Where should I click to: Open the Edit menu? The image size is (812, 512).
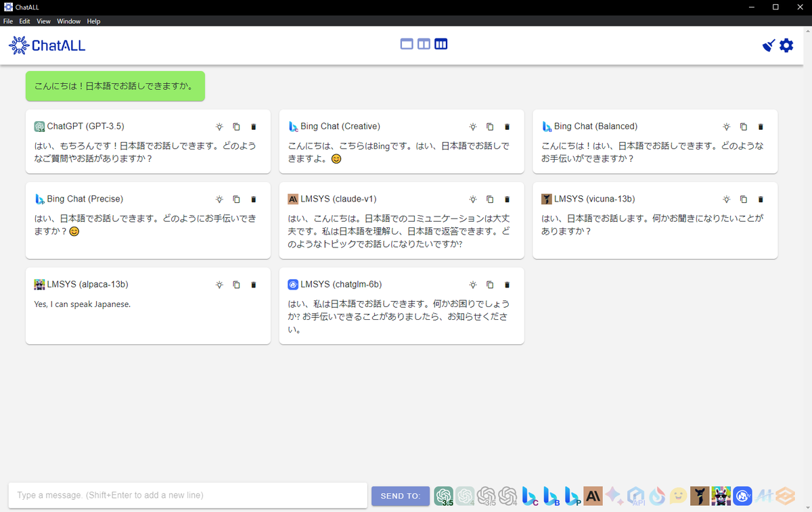click(x=24, y=21)
